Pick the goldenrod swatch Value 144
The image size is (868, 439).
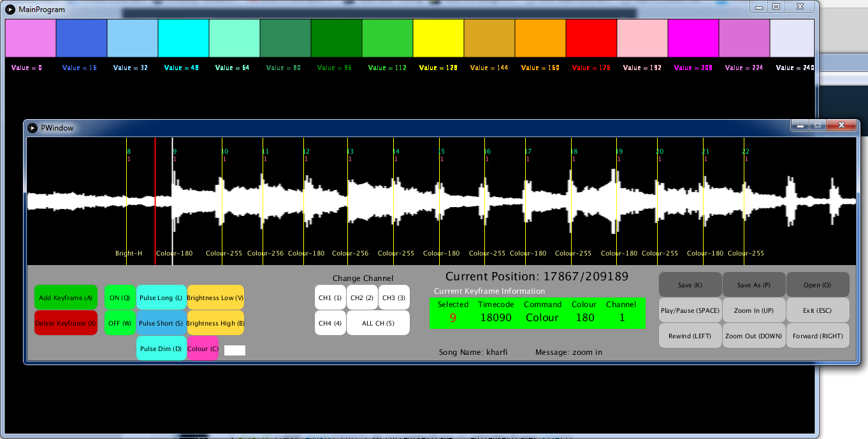point(489,38)
